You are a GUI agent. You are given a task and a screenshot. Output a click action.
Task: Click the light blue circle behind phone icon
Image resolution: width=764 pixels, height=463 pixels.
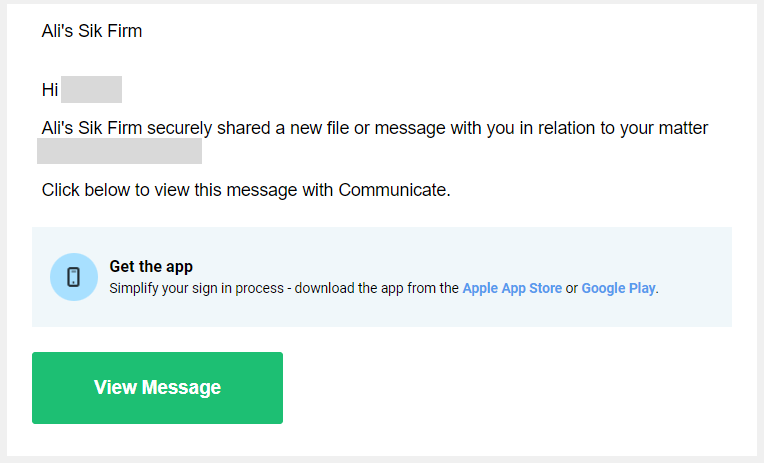point(74,277)
